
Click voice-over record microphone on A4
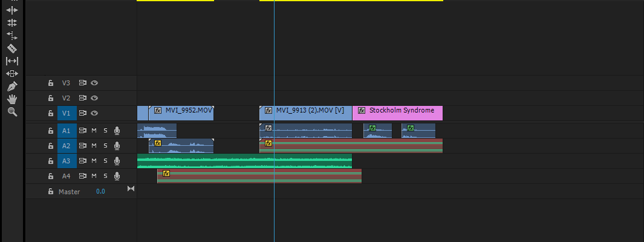coord(117,176)
